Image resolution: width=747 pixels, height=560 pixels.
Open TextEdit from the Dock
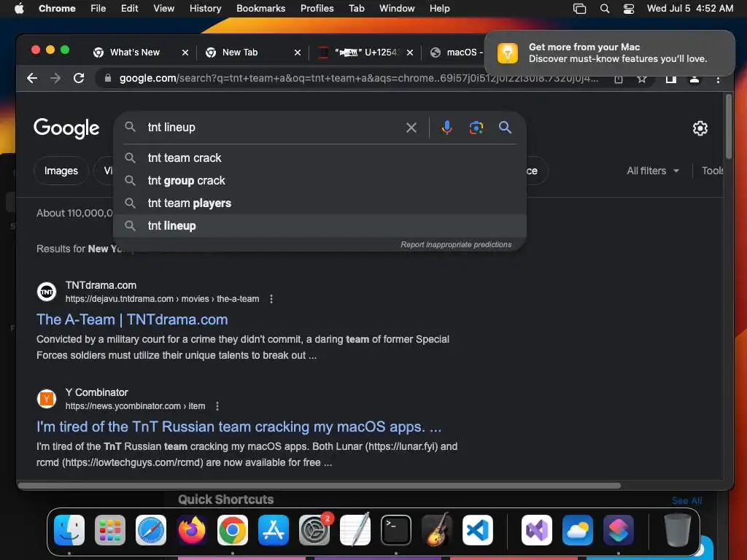coord(355,529)
